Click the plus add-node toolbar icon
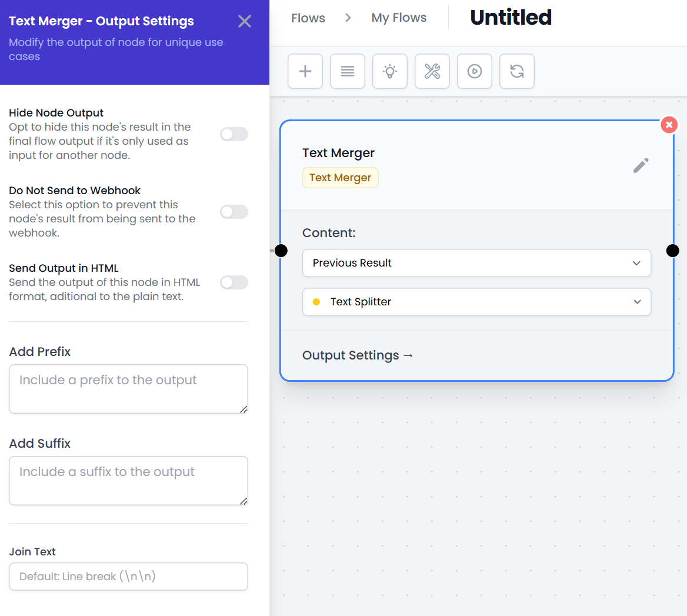Image resolution: width=687 pixels, height=616 pixels. pyautogui.click(x=305, y=71)
